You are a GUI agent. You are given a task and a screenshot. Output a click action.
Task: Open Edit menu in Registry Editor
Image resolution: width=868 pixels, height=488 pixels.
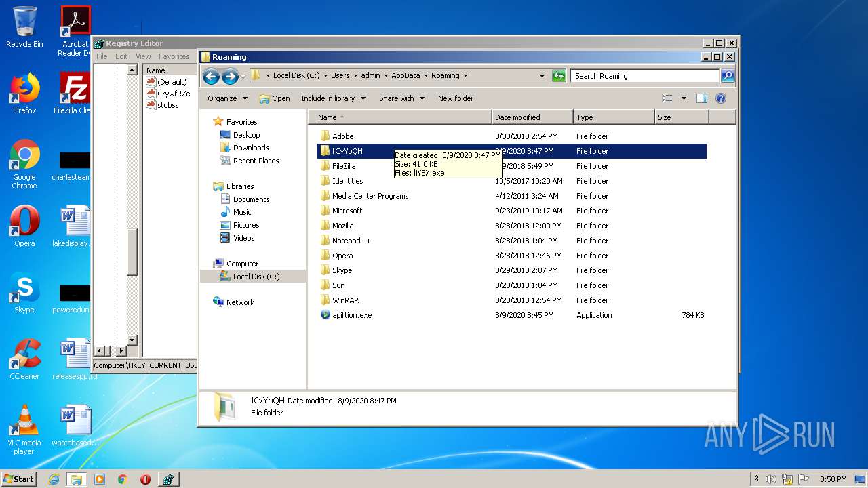click(121, 56)
